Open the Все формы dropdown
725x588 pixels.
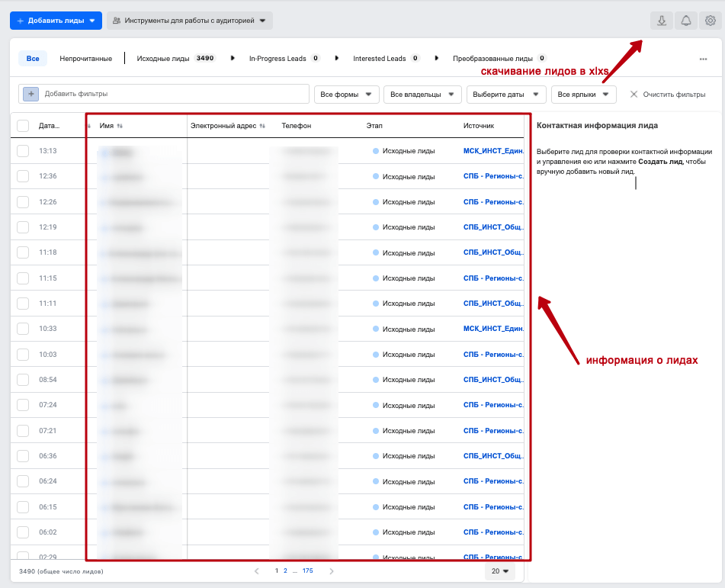[347, 95]
